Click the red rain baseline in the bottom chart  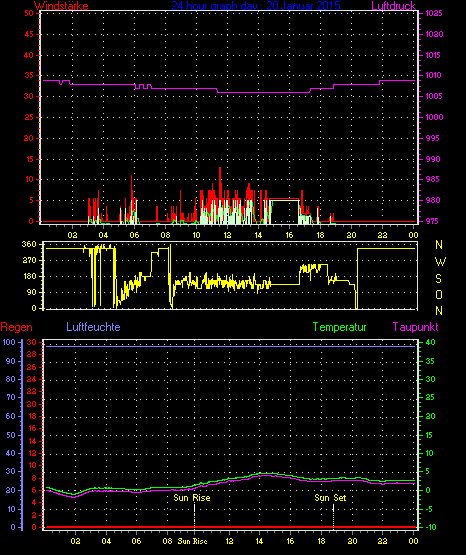point(230,527)
